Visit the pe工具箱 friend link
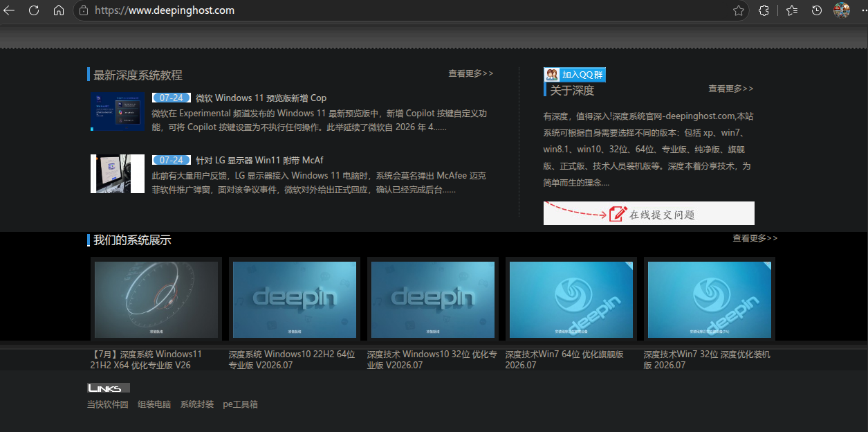This screenshot has height=432, width=868. (241, 404)
